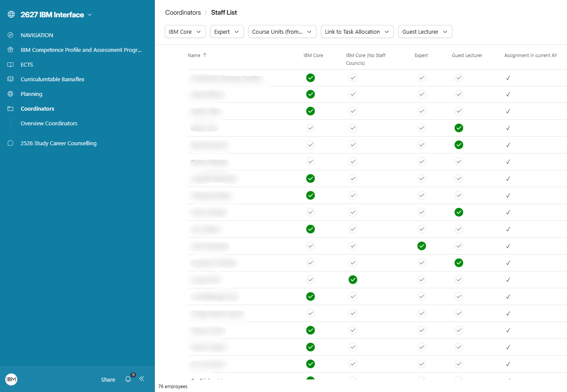The height and width of the screenshot is (392, 567).
Task: Click the Guest Lecturer column header
Action: coord(467,55)
